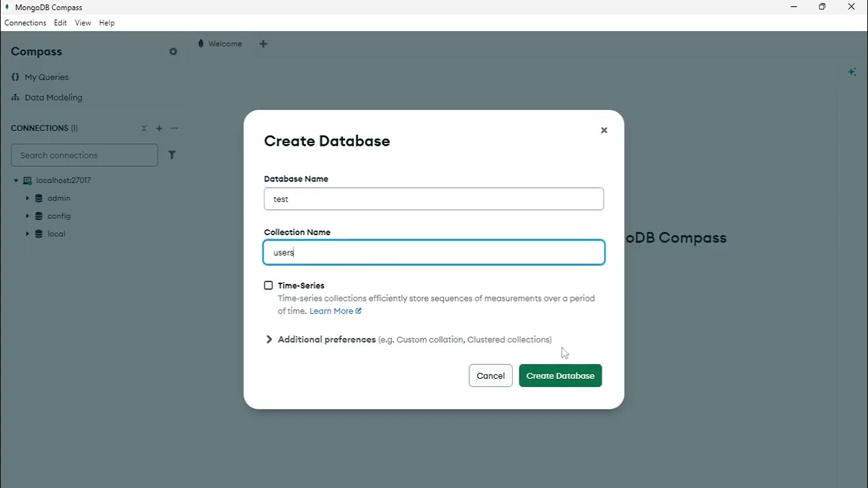Open connections more options ellipsis
Image resolution: width=868 pixels, height=488 pixels.
point(174,128)
